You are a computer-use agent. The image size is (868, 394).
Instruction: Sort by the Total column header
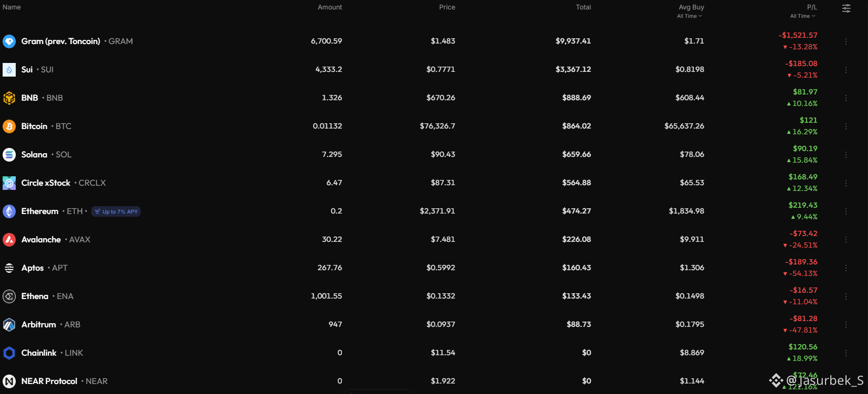583,7
